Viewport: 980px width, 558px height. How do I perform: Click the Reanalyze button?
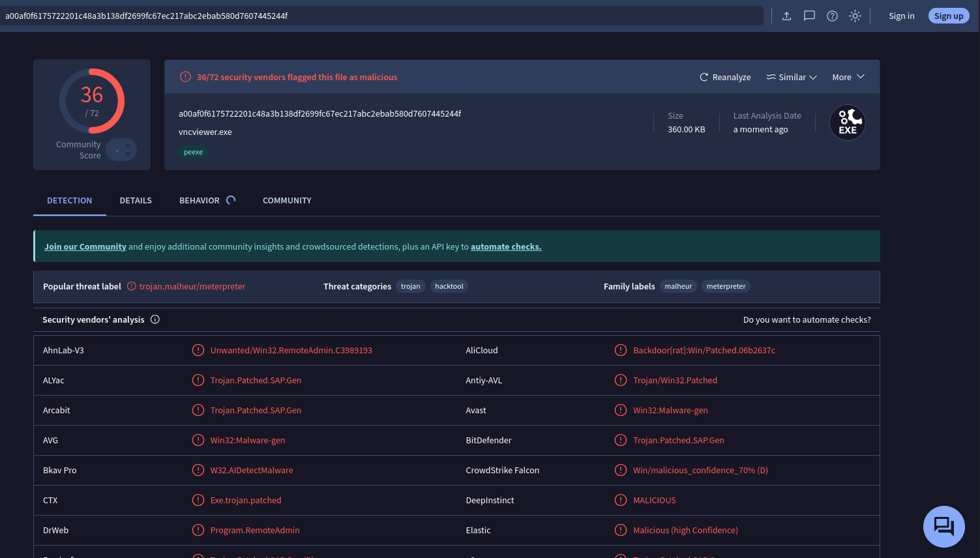pos(725,77)
